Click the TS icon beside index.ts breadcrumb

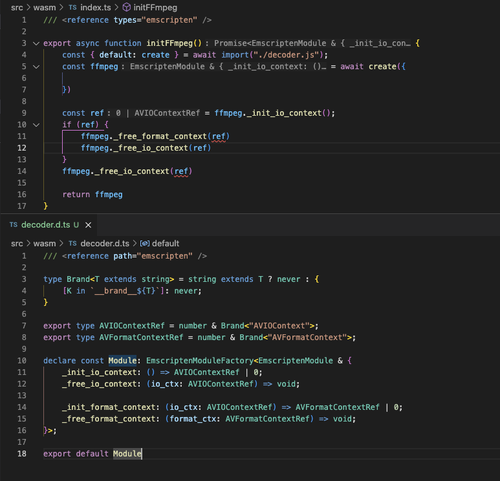(x=73, y=7)
